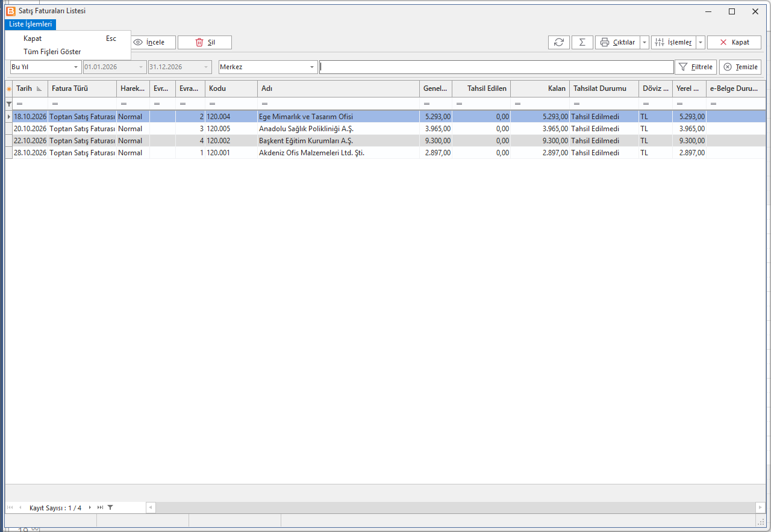
Task: Click the red Kapat button
Action: coord(734,42)
